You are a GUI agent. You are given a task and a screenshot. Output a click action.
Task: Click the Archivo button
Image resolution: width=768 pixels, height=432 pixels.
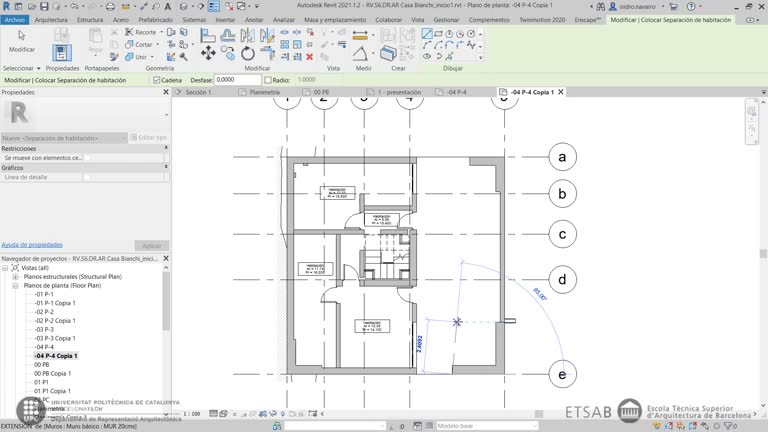[x=14, y=19]
